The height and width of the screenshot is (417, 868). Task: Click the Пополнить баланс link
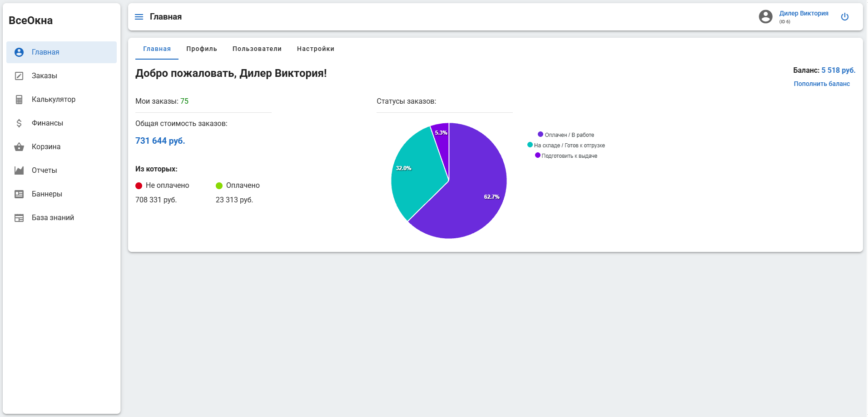[822, 84]
